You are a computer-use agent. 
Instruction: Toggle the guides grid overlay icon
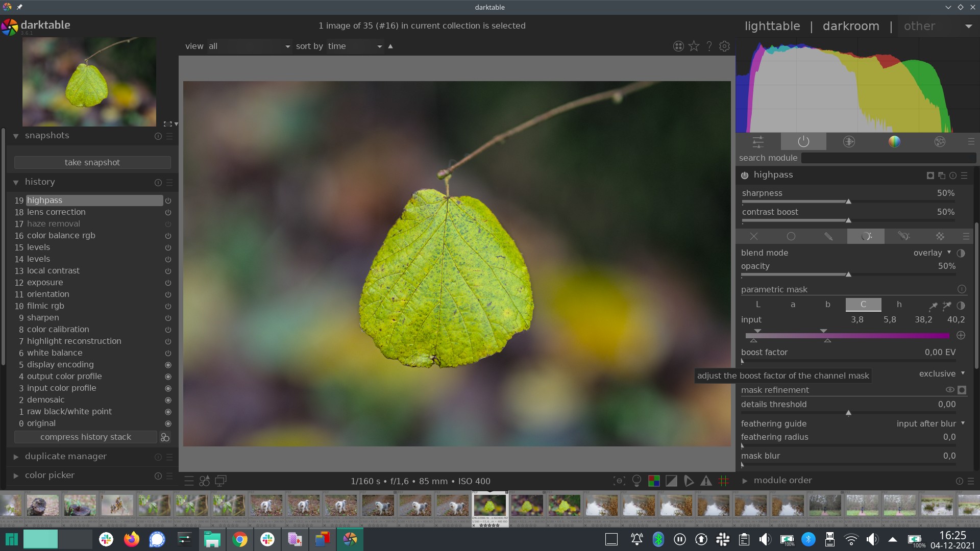pyautogui.click(x=724, y=481)
